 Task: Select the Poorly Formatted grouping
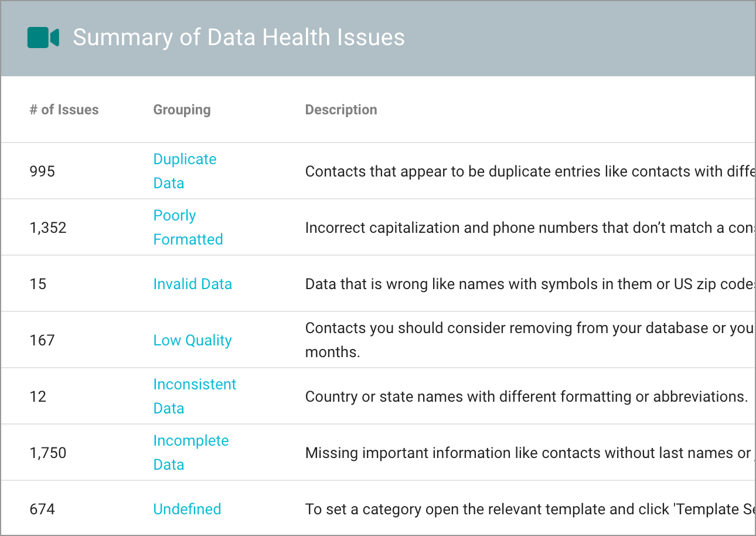pos(188,227)
